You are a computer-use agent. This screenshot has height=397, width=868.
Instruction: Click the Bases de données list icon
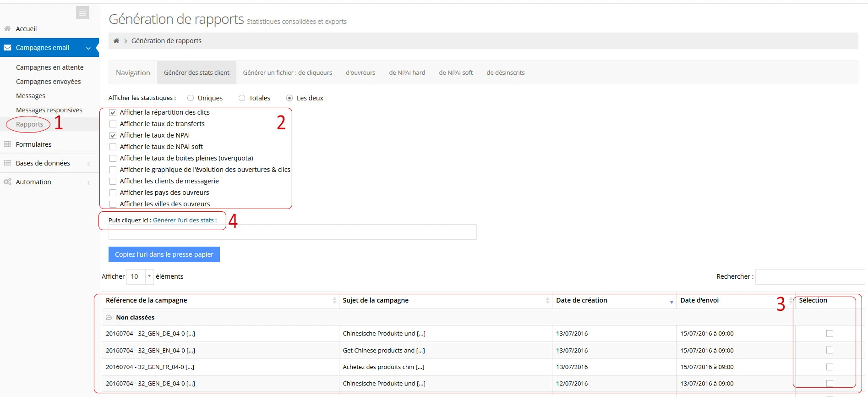pyautogui.click(x=7, y=163)
